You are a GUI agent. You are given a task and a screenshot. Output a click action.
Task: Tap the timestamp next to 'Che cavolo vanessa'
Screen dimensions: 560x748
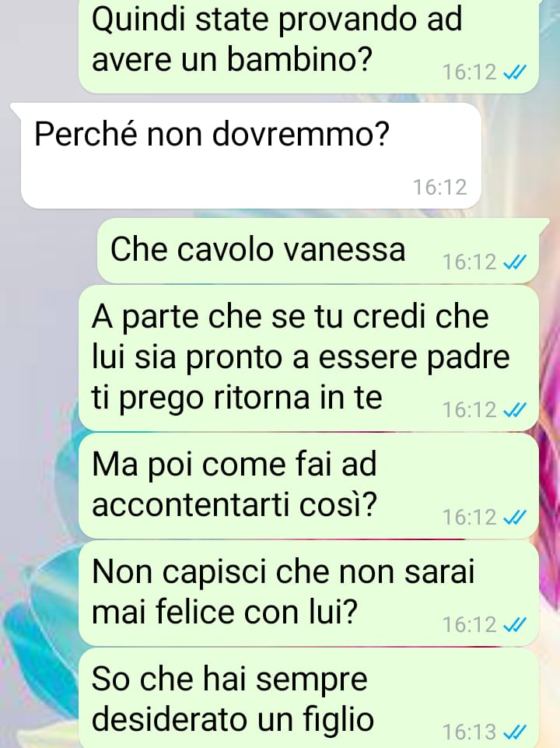click(x=470, y=262)
